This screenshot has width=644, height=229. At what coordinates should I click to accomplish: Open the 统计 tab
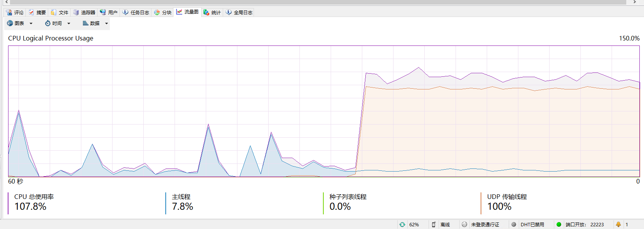(x=212, y=12)
